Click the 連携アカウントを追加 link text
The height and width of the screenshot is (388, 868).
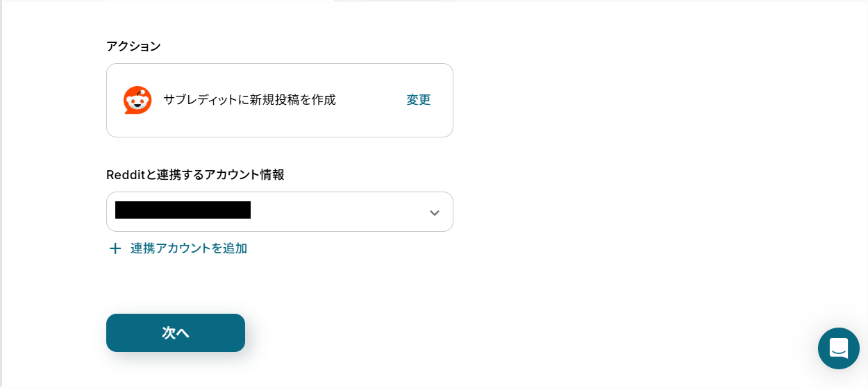(x=189, y=248)
